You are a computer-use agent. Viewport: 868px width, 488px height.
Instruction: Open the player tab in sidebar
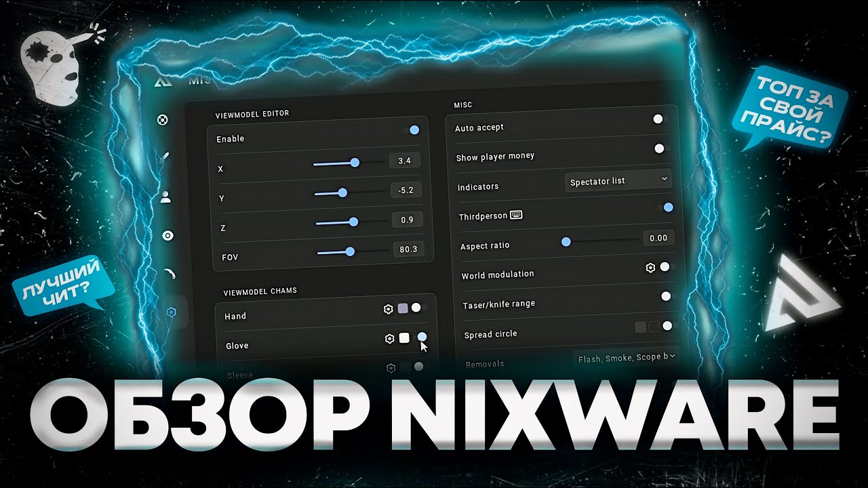pyautogui.click(x=165, y=197)
